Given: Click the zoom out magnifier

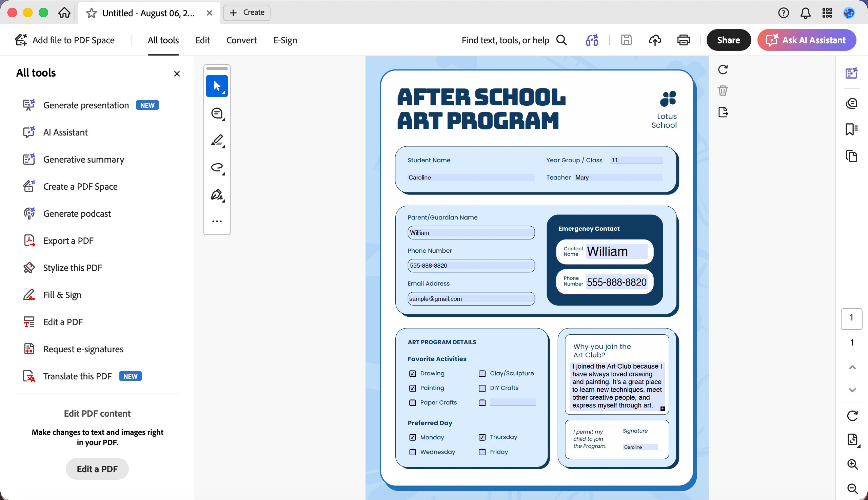Looking at the screenshot, I should point(852,488).
